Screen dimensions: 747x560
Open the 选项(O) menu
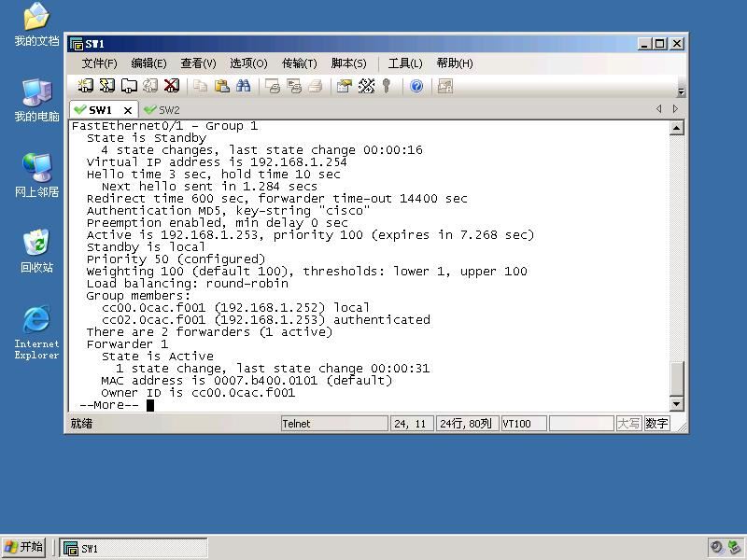248,63
